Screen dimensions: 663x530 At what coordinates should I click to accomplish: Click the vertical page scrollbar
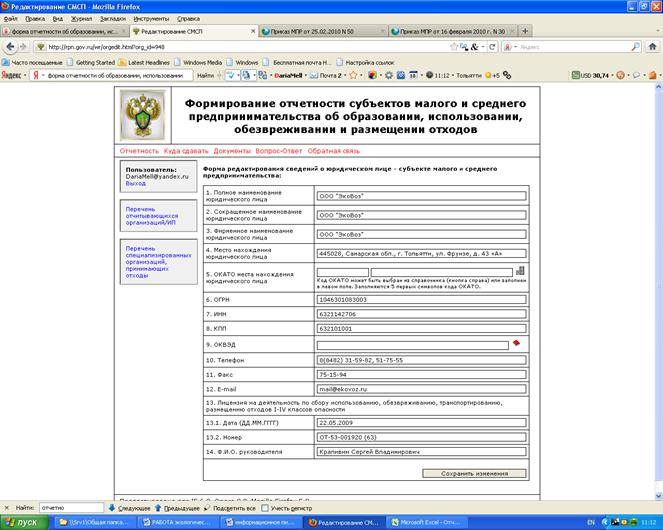point(658,291)
